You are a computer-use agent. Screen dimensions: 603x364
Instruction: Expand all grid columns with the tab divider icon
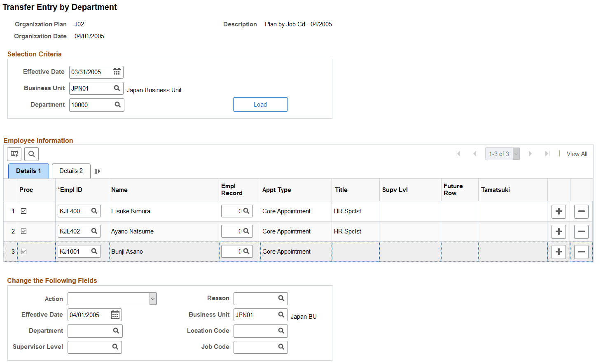point(97,171)
